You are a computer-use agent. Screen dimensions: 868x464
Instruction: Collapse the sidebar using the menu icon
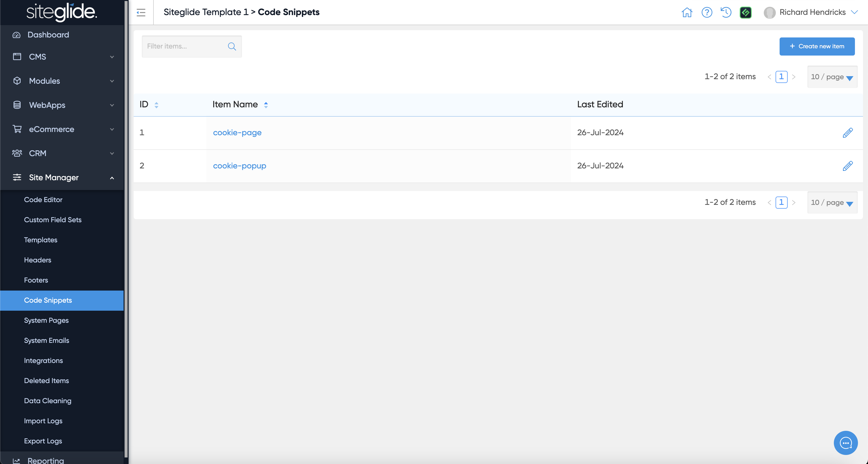click(x=141, y=13)
